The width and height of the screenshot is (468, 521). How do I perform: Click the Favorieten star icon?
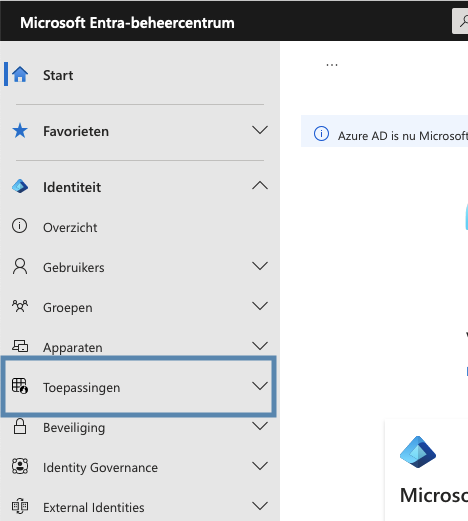pos(20,130)
